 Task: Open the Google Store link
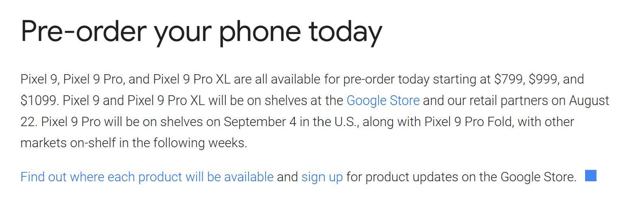pyautogui.click(x=383, y=100)
